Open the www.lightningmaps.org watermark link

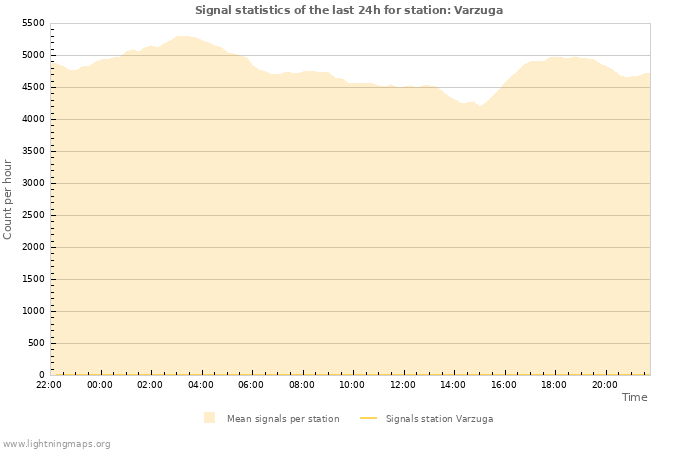click(56, 443)
